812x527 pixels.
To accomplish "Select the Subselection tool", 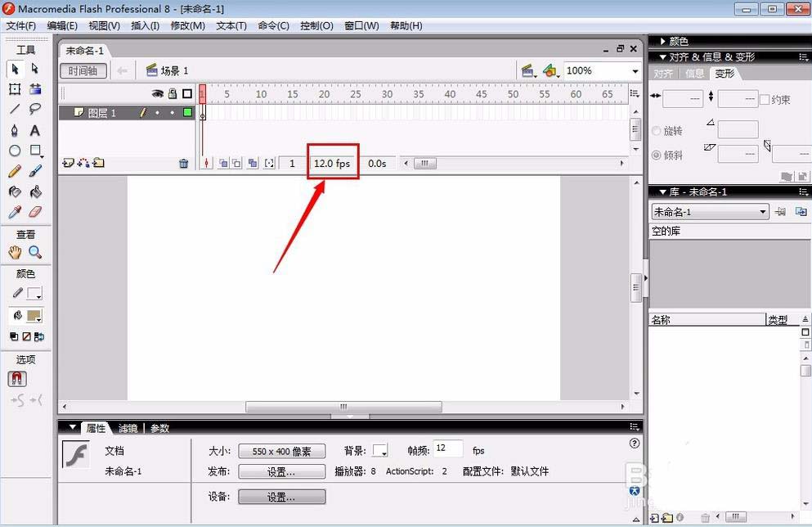I will click(x=34, y=69).
